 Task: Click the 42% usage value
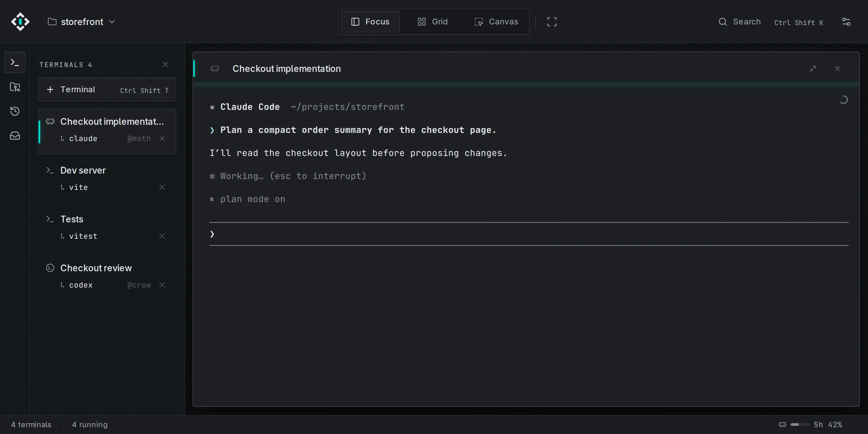pyautogui.click(x=835, y=425)
